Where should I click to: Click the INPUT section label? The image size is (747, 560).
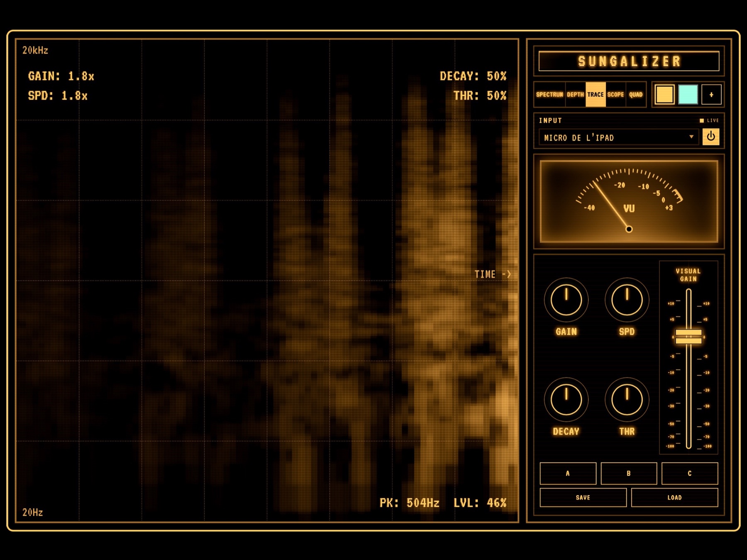[550, 120]
